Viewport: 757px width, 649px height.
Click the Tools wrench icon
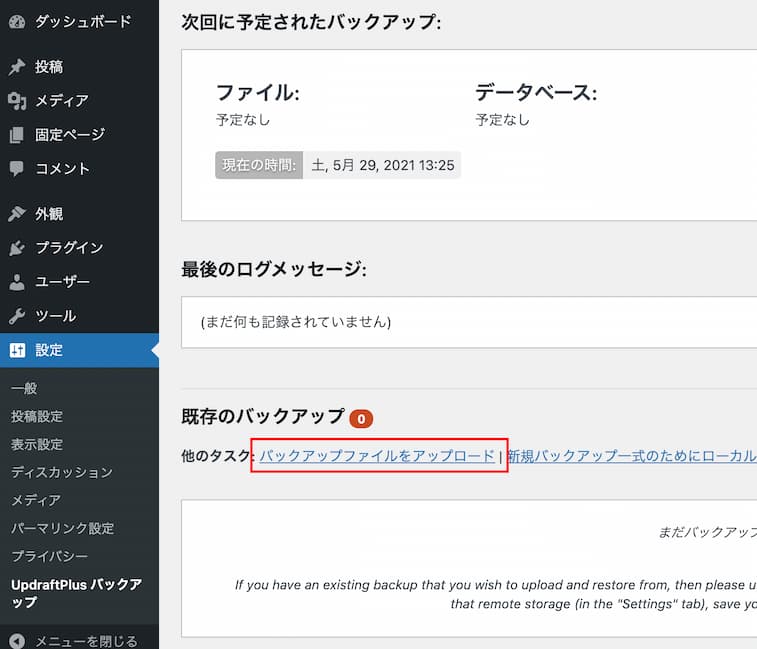pyautogui.click(x=17, y=316)
